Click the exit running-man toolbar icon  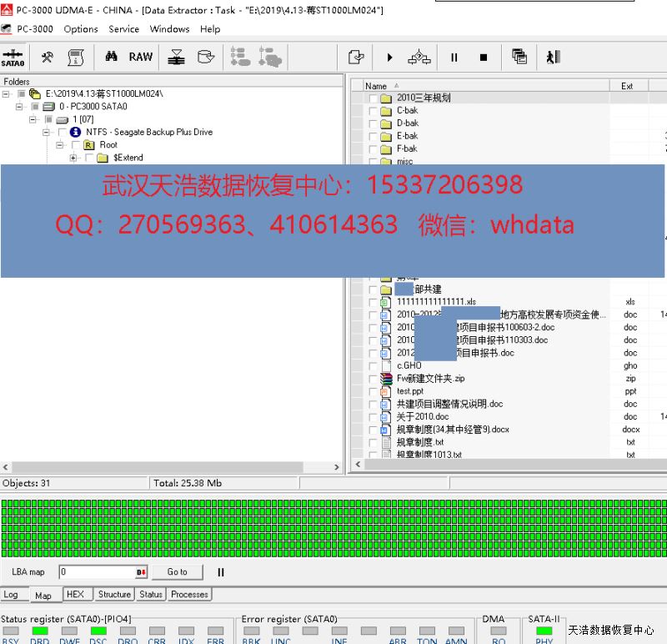pyautogui.click(x=553, y=57)
